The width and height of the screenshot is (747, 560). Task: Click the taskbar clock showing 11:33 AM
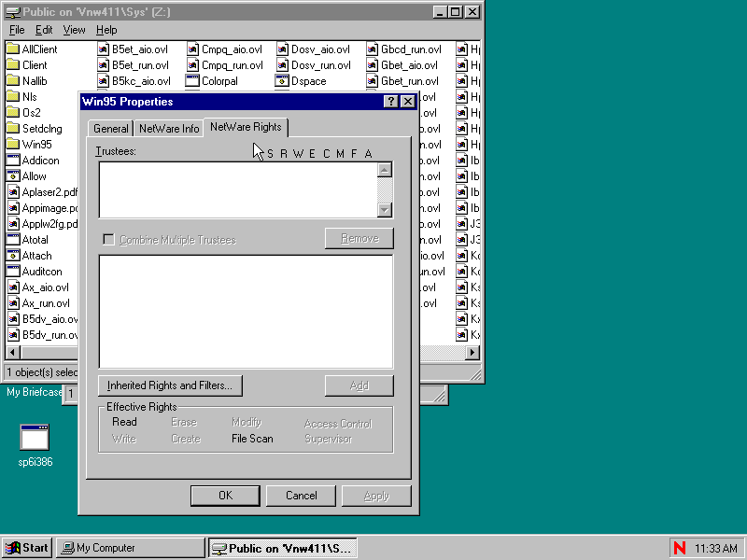(x=715, y=549)
